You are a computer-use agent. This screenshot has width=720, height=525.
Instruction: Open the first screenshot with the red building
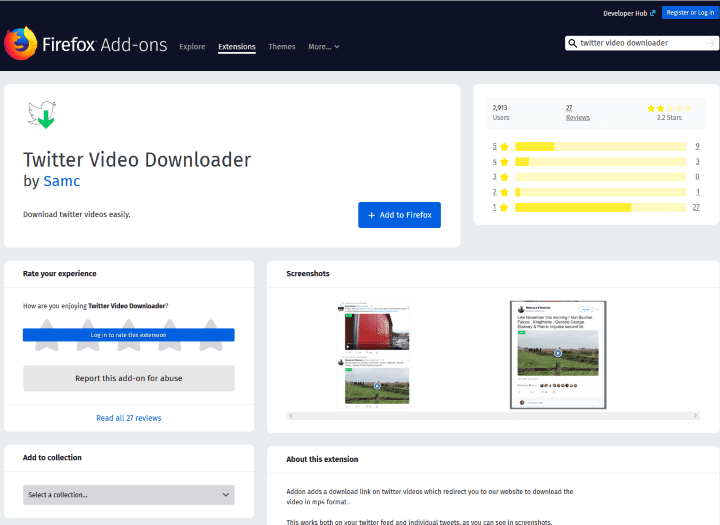pyautogui.click(x=373, y=355)
